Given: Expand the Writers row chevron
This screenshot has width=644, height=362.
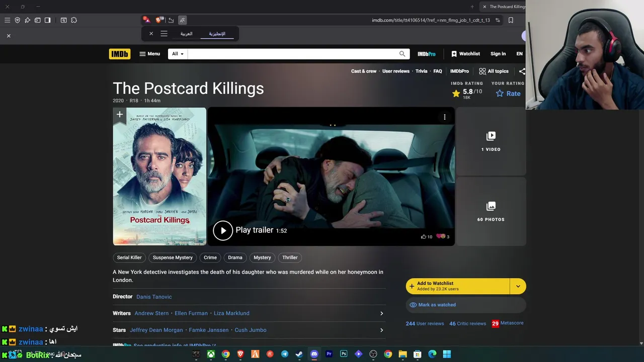Looking at the screenshot, I should (381, 313).
